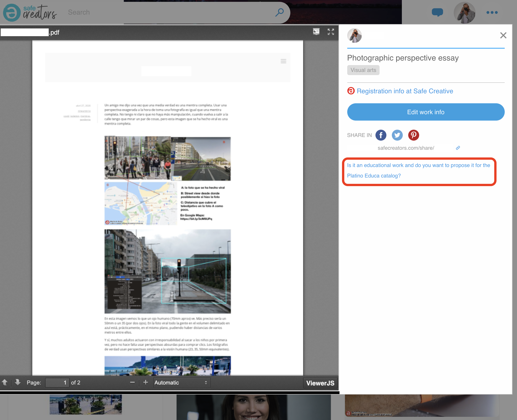
Task: Open the three-dots more menu
Action: tap(492, 13)
